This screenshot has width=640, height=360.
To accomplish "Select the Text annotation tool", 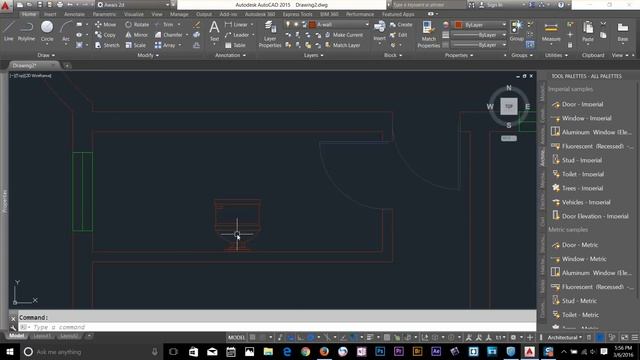I will pyautogui.click(x=214, y=32).
